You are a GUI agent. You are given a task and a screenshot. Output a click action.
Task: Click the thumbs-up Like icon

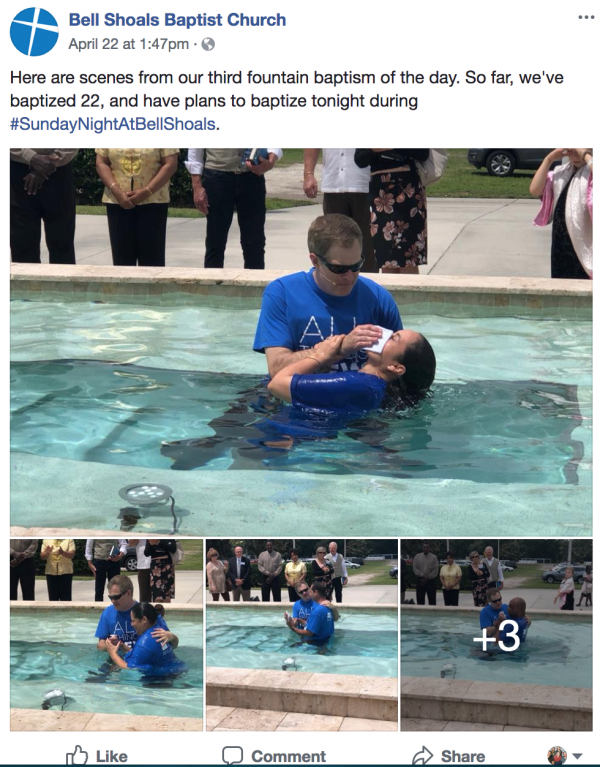77,755
